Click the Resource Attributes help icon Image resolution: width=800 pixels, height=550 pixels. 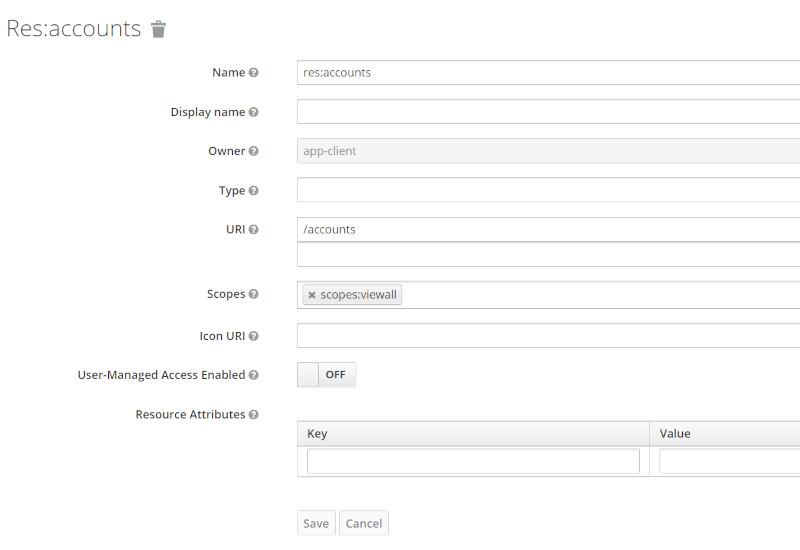254,415
